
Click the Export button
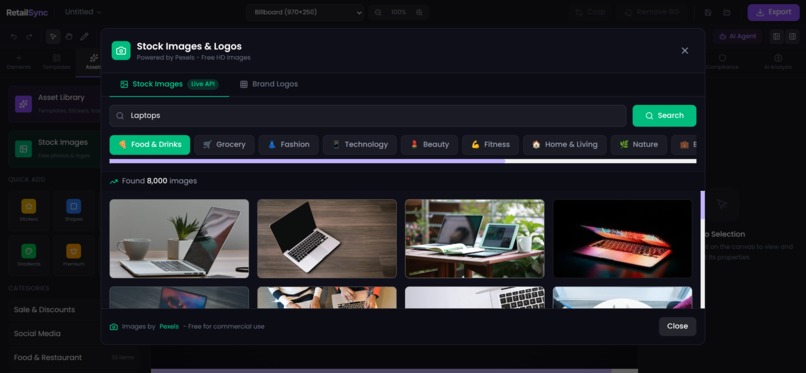tap(774, 12)
